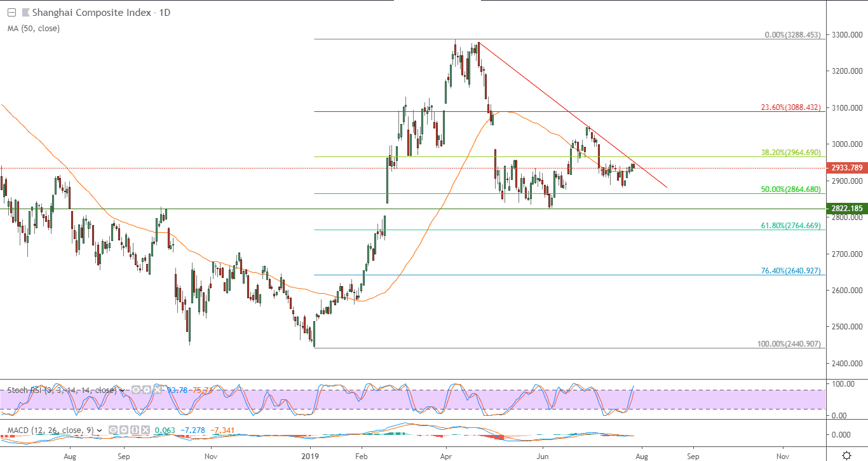Screen dimensions: 868x461
Task: Hide the MACD indicator via eye icon
Action: (x=113, y=430)
